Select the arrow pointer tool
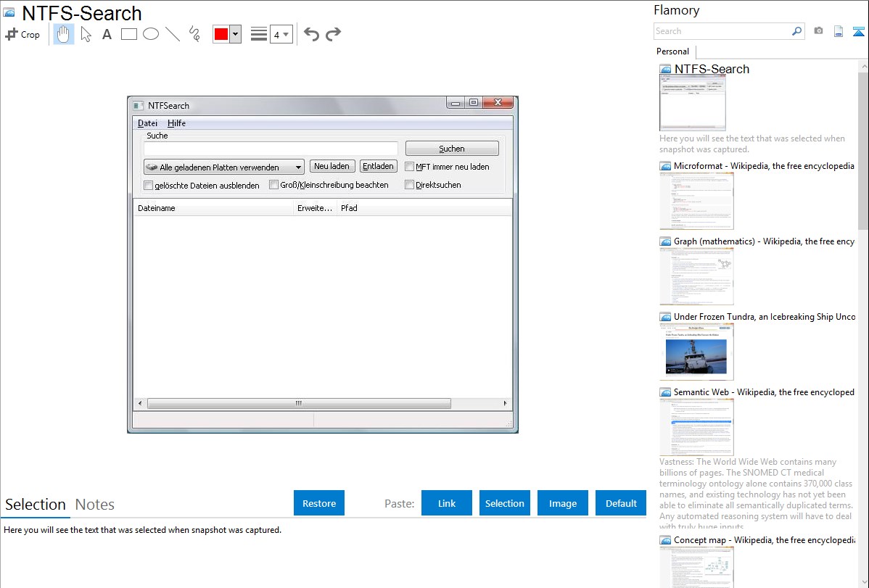Image resolution: width=869 pixels, height=588 pixels. pos(86,34)
